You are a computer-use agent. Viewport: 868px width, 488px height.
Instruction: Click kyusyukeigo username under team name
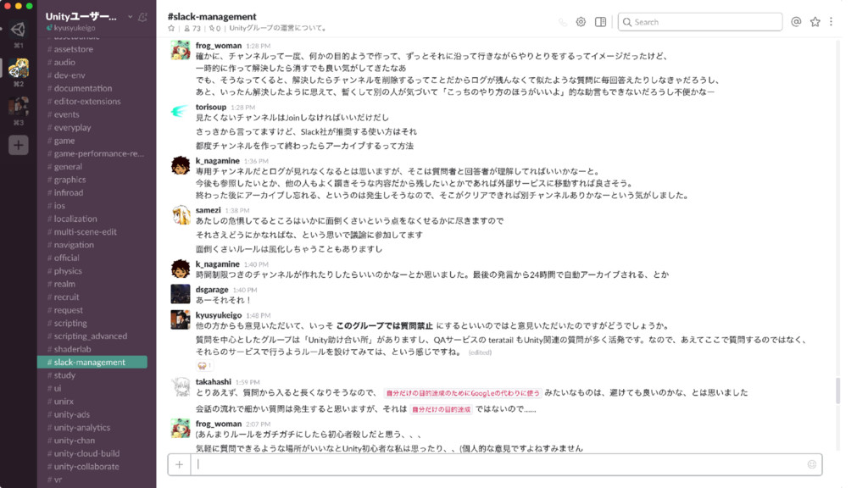pyautogui.click(x=75, y=28)
